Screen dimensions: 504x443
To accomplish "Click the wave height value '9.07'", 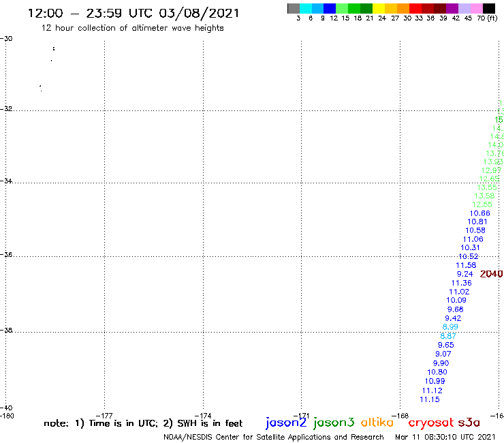I will (443, 354).
